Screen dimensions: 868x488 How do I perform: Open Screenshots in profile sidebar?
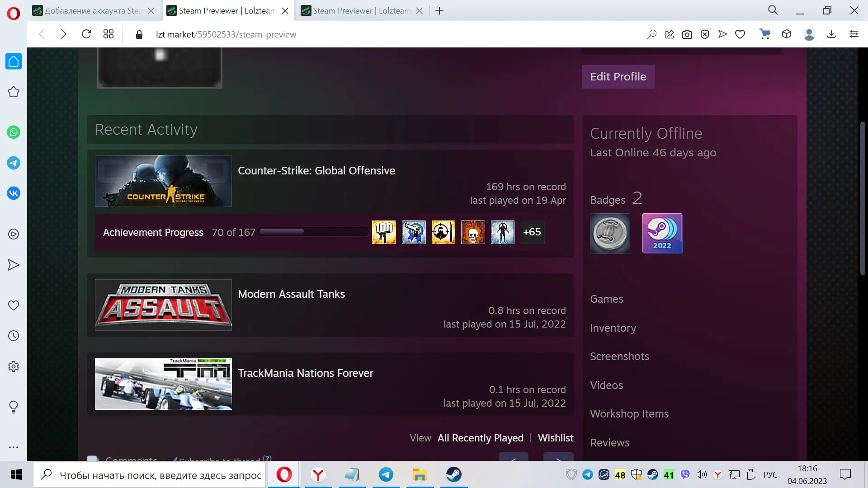(620, 357)
